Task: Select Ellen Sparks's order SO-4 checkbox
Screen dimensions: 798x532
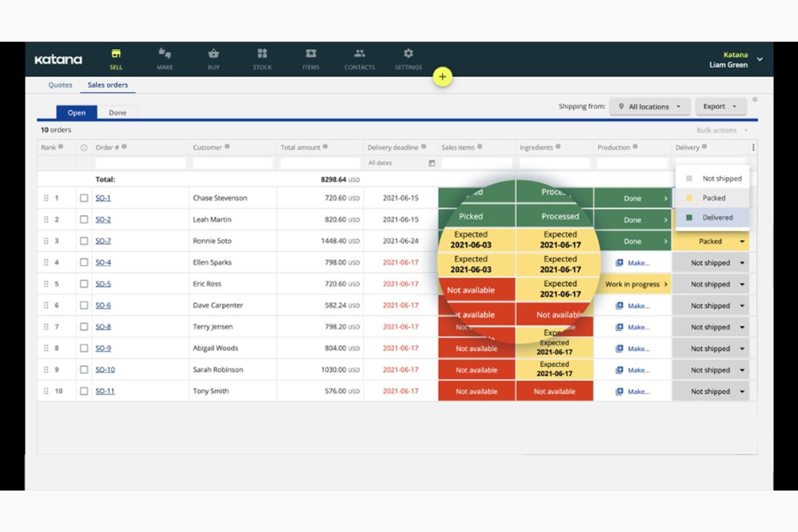Action: [84, 262]
